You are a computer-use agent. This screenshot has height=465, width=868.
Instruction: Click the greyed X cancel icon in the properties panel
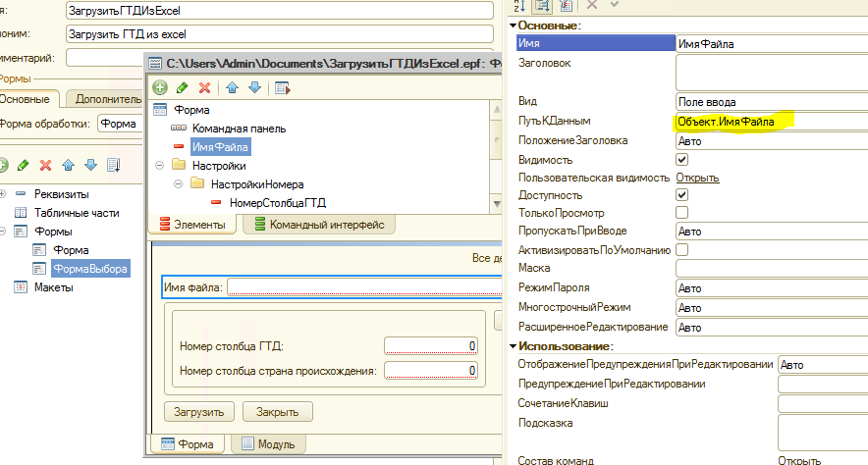tap(592, 5)
